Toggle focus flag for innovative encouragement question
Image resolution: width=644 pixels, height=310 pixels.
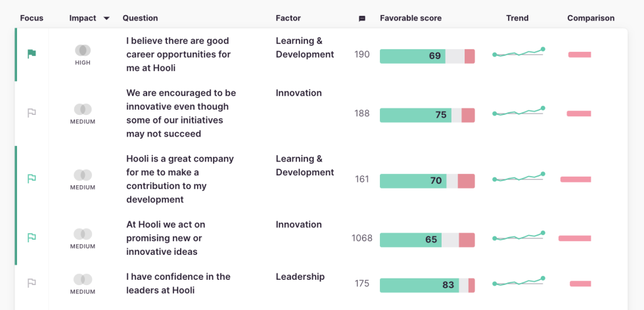click(32, 113)
